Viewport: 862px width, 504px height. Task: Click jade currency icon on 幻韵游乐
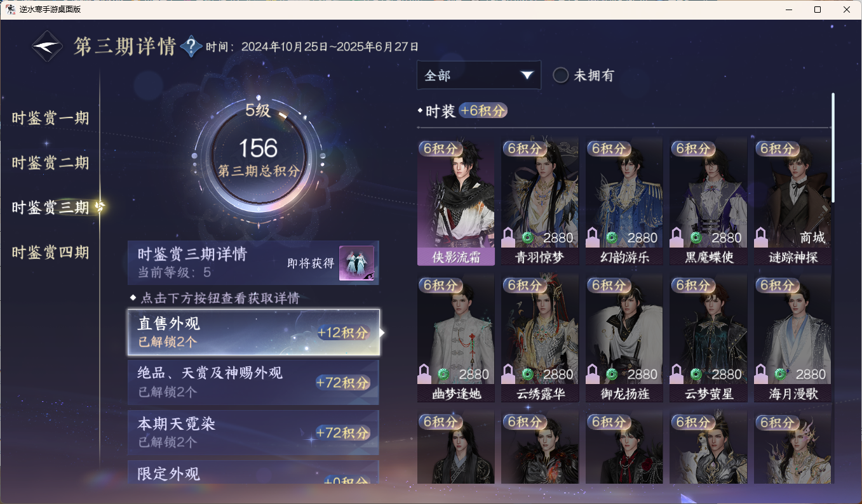(612, 237)
